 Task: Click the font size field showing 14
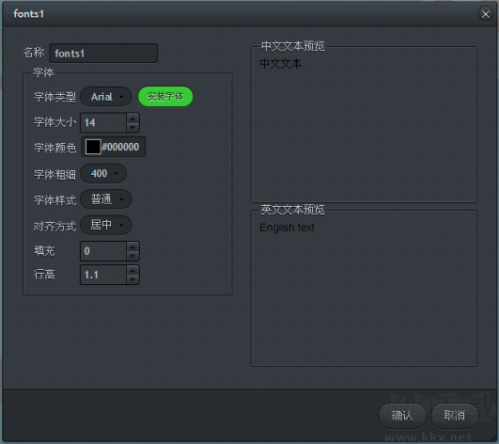pyautogui.click(x=104, y=123)
